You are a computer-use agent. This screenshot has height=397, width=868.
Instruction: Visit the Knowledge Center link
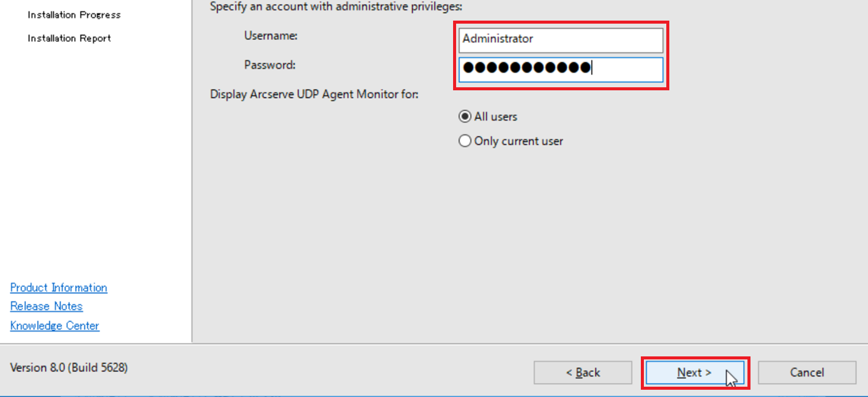point(55,325)
